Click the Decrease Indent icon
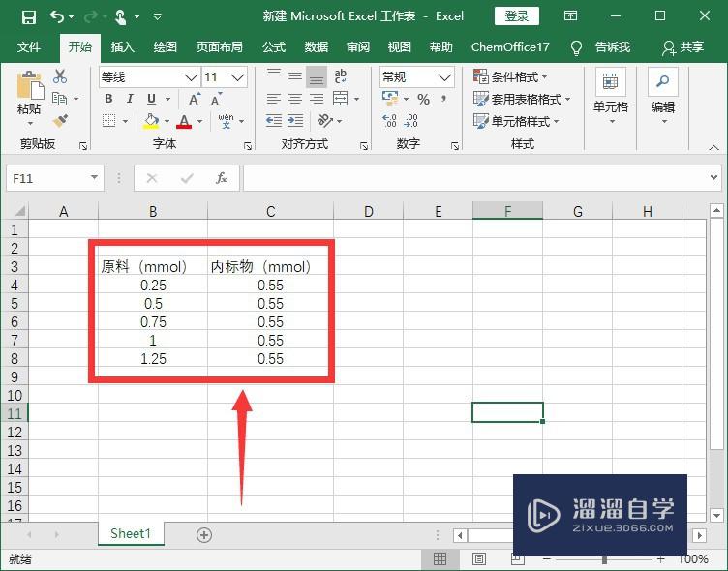 pyautogui.click(x=273, y=121)
